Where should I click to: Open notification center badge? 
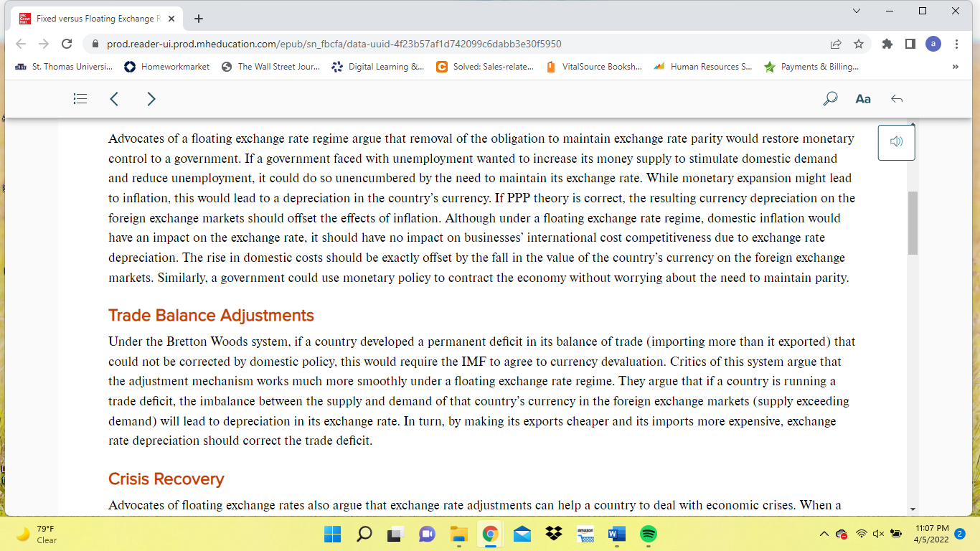[960, 534]
